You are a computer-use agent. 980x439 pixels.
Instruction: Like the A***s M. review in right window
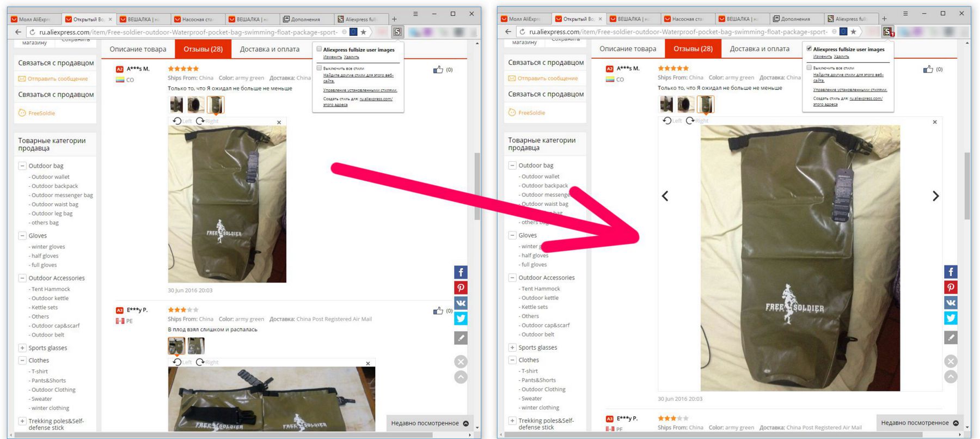[x=928, y=69]
